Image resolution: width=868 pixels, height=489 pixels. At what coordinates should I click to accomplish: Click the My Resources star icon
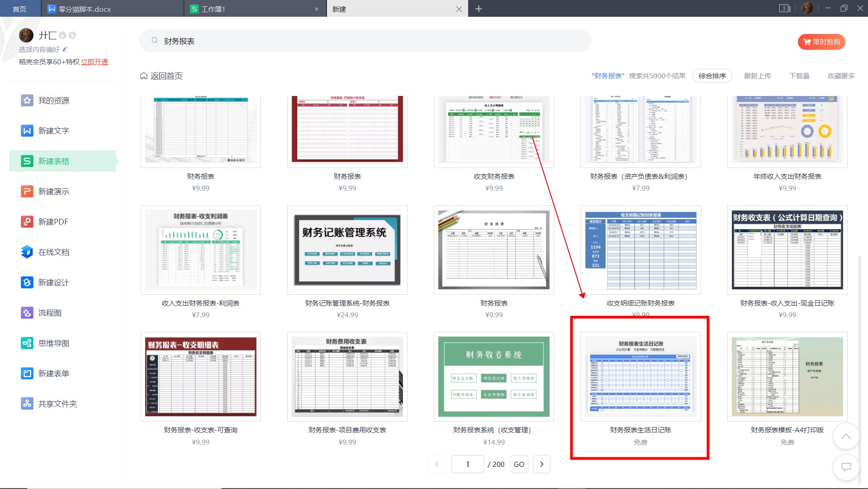tap(27, 101)
